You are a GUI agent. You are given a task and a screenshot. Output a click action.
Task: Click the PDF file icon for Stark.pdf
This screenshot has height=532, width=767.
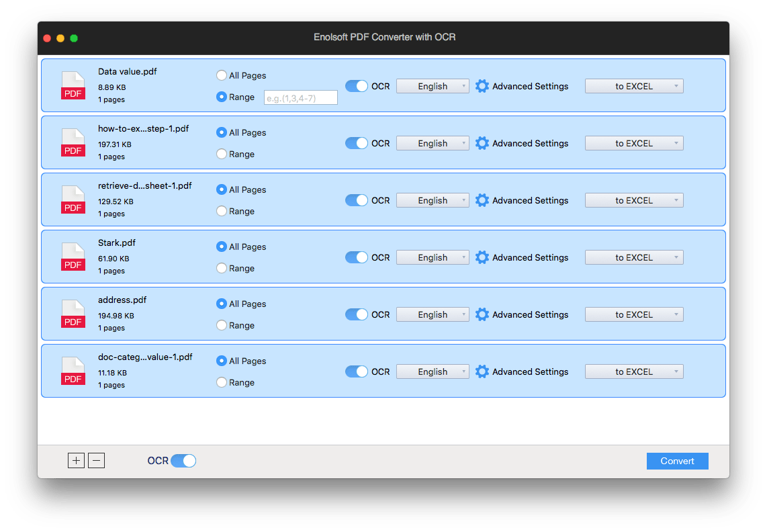(x=73, y=257)
